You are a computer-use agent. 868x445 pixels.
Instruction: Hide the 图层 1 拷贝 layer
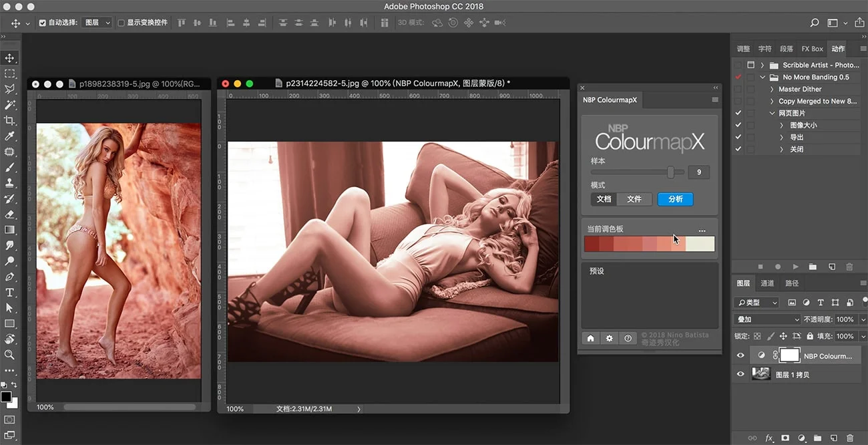(740, 375)
